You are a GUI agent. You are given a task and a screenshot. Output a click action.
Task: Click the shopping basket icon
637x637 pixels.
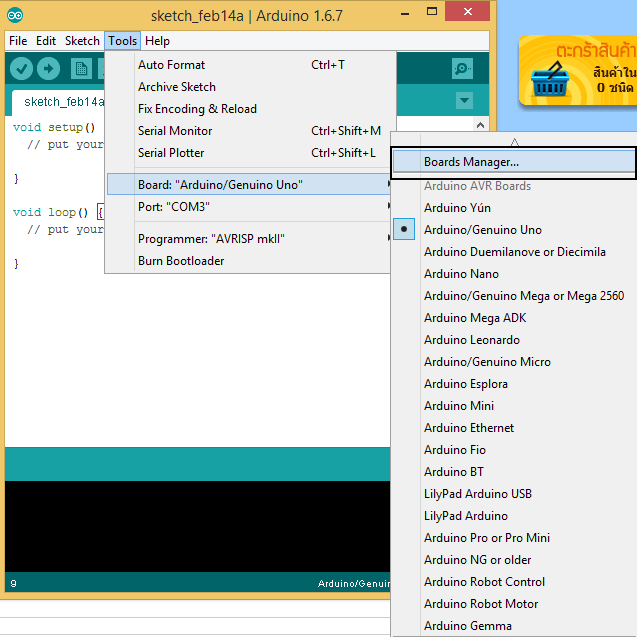tap(550, 80)
